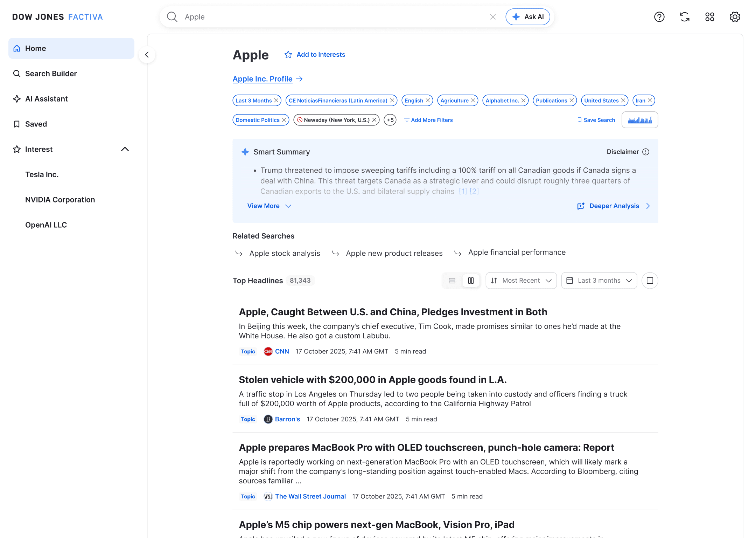Remove the Iran filter chip
The image size is (756, 538).
coord(650,101)
